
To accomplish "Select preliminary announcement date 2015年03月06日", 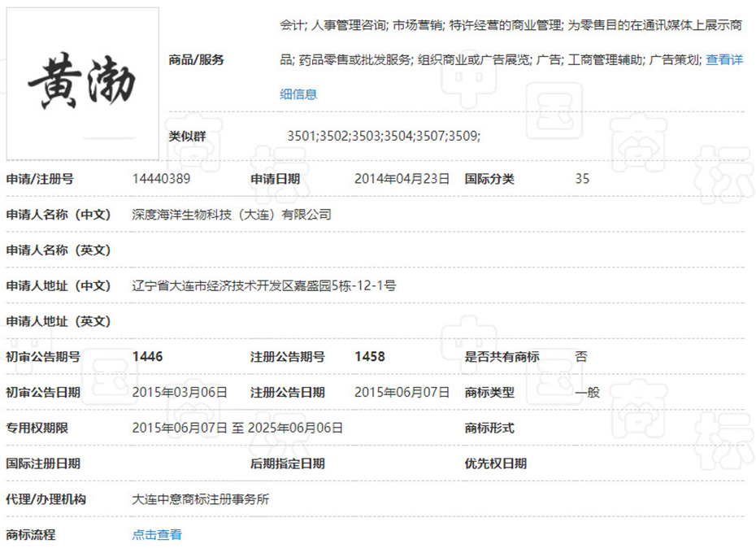I will [180, 393].
